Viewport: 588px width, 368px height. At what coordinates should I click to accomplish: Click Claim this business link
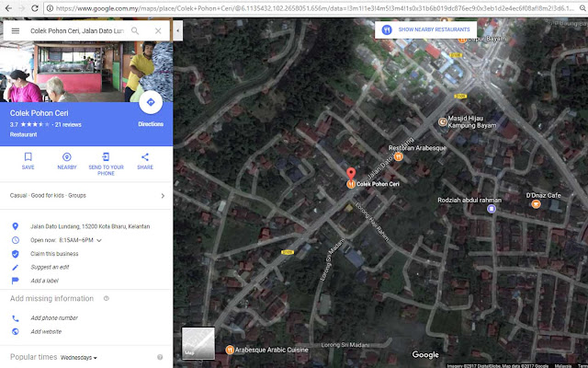point(54,254)
